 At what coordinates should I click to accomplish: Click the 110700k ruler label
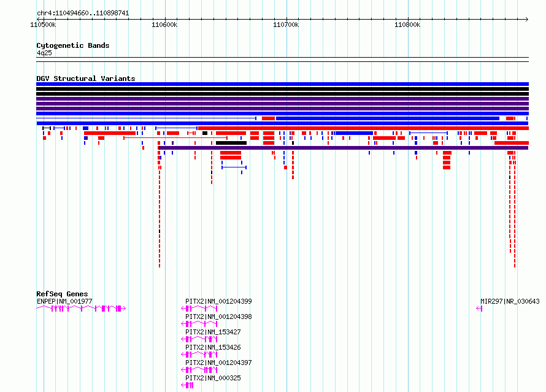pos(286,25)
